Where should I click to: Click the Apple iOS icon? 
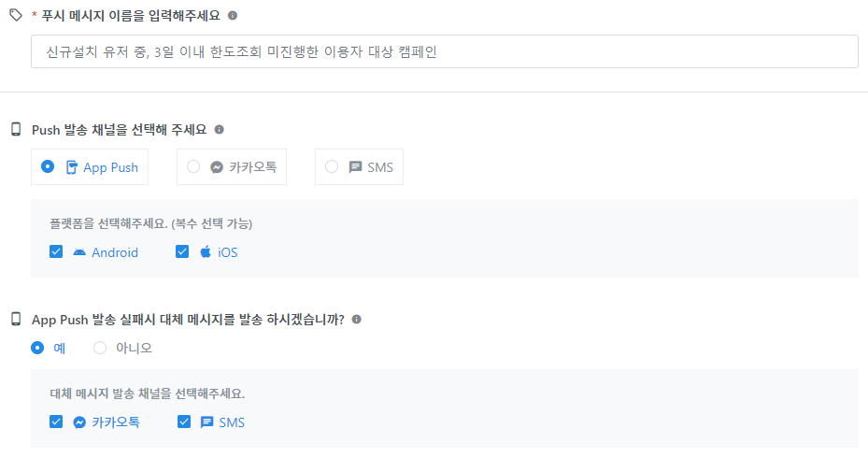click(x=206, y=252)
